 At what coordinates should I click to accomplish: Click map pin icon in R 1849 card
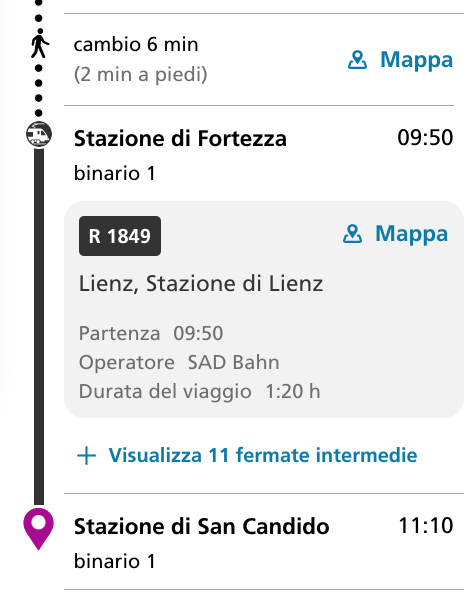pos(352,234)
